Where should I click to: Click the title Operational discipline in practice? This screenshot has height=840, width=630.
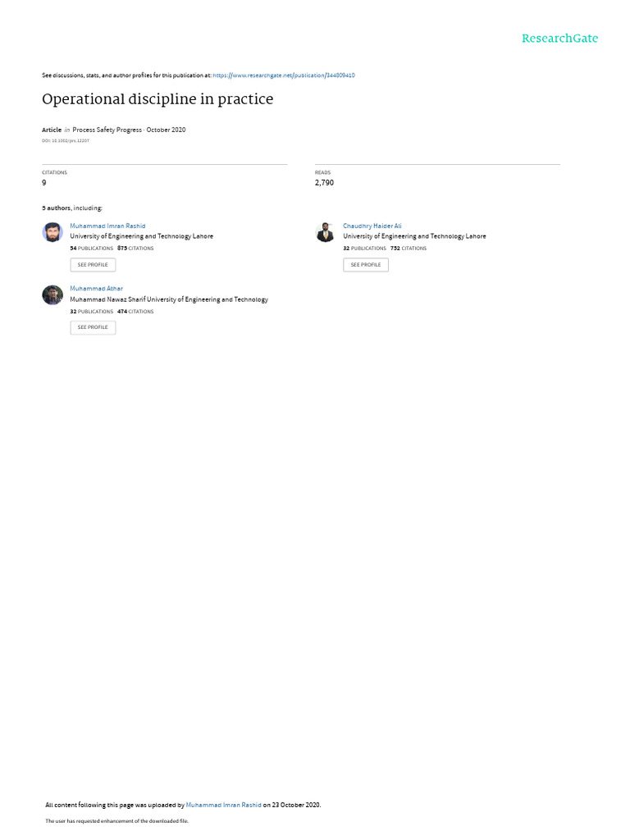pyautogui.click(x=157, y=99)
